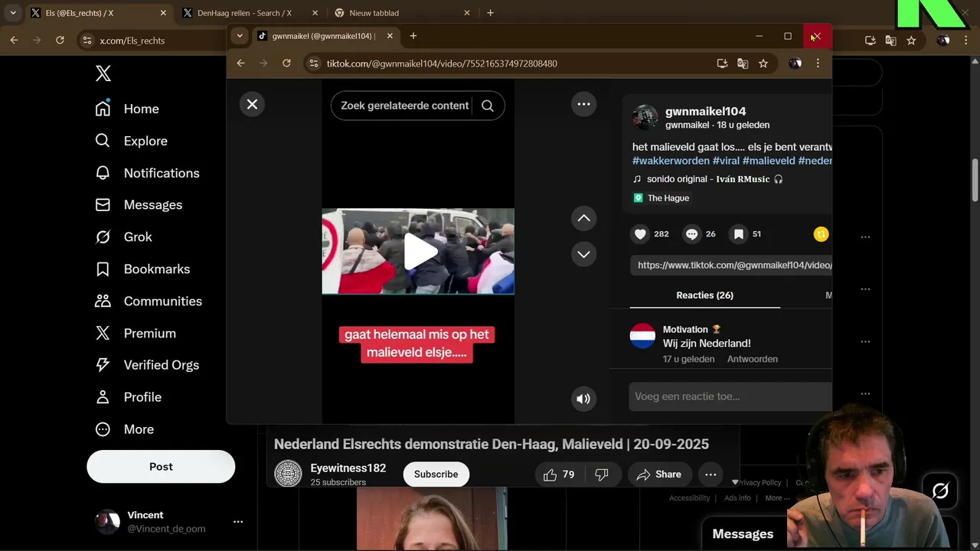This screenshot has height=551, width=980.
Task: Bookmark the TikTok page star icon
Action: 763,64
